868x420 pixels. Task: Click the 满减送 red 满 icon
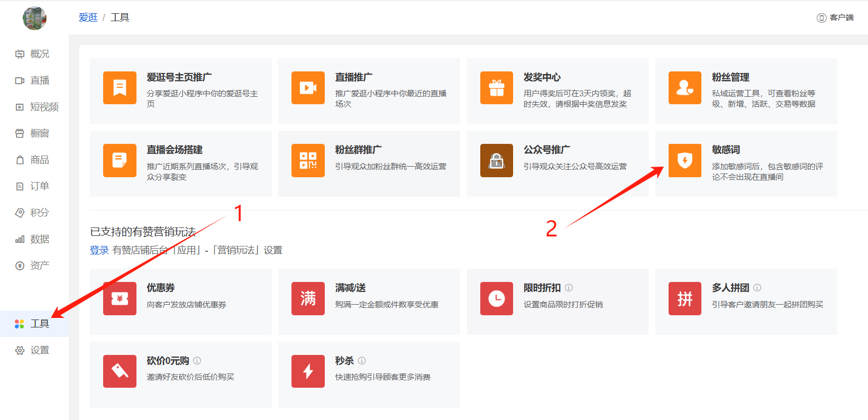click(x=308, y=298)
